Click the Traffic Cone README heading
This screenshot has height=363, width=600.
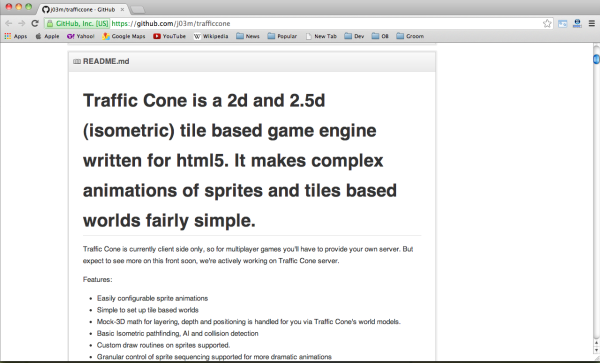point(240,160)
